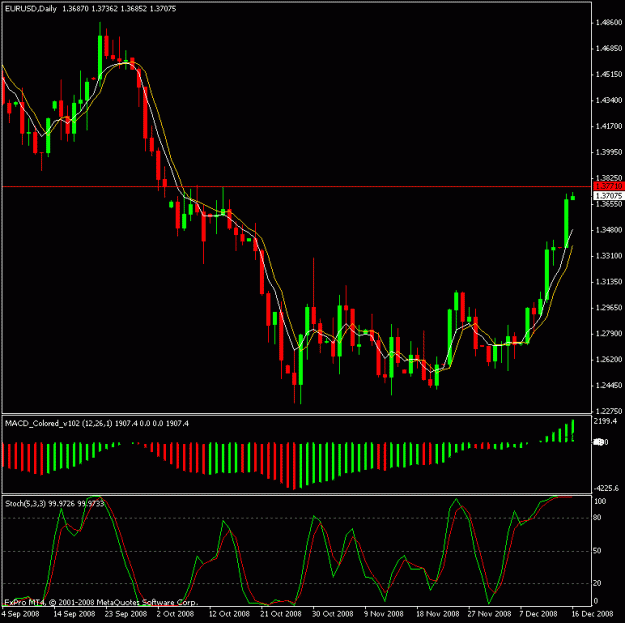Click the 1.39950 price scale label

[609, 152]
